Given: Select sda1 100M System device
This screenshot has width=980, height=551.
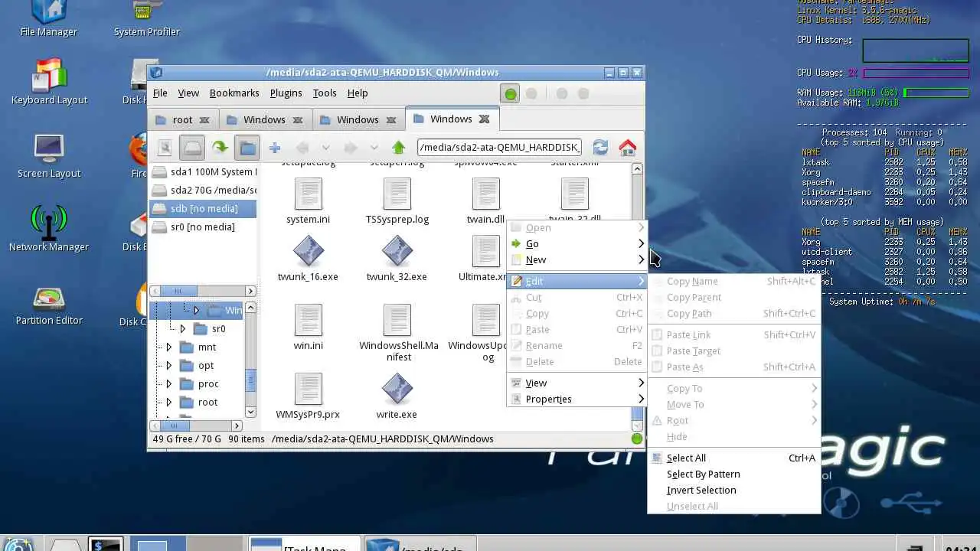Looking at the screenshot, I should point(203,171).
